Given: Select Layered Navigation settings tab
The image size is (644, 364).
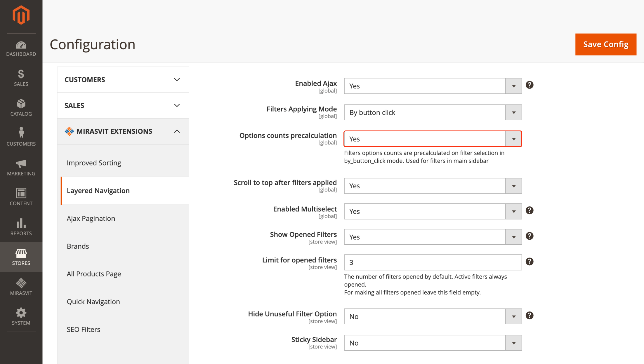Looking at the screenshot, I should pyautogui.click(x=125, y=191).
